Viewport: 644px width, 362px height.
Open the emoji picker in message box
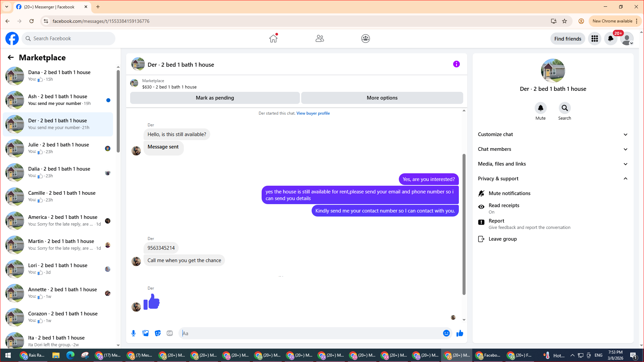point(446,333)
